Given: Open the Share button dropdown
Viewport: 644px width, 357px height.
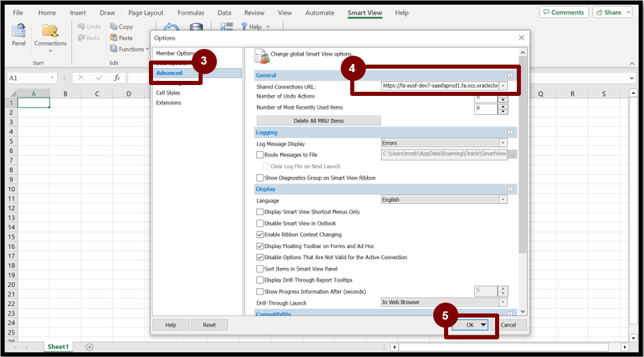Looking at the screenshot, I should coord(628,12).
